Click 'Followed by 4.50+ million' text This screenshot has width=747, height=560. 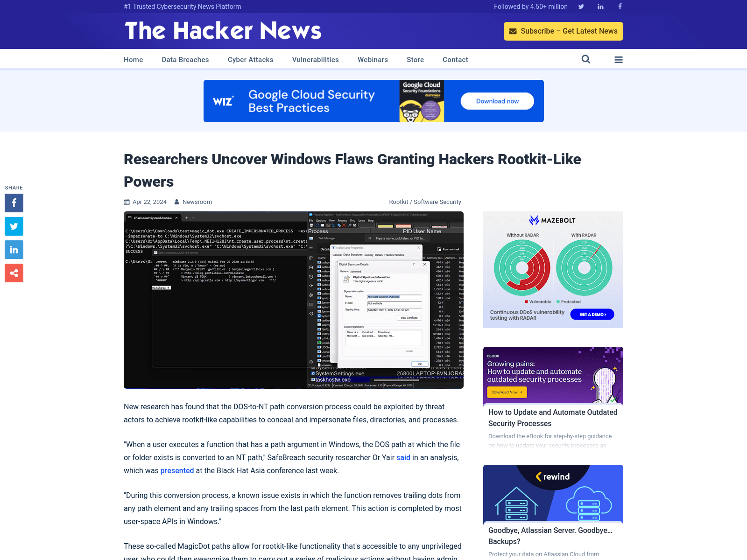531,7
